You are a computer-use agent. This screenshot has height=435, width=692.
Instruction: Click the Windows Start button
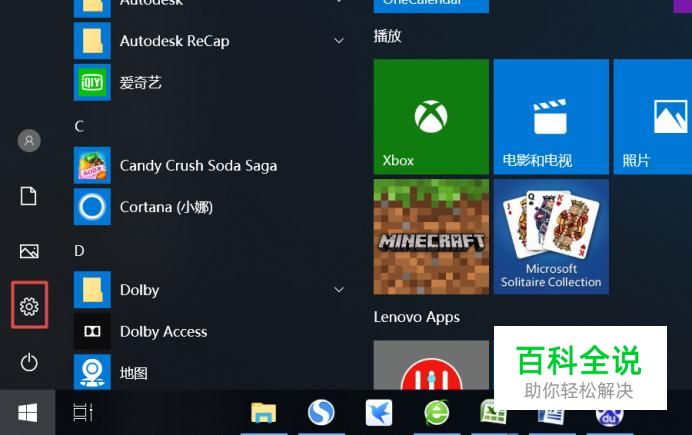(27, 413)
